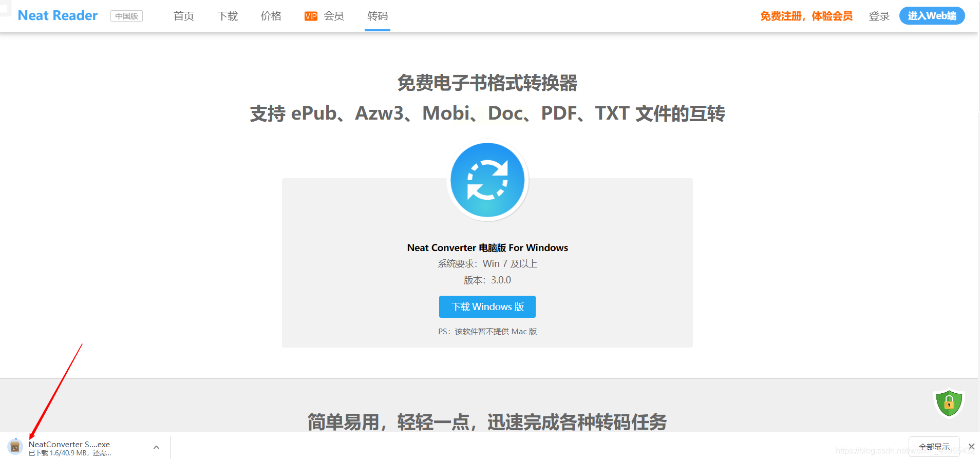Click the green shield lock icon
This screenshot has width=980, height=460.
tap(949, 403)
